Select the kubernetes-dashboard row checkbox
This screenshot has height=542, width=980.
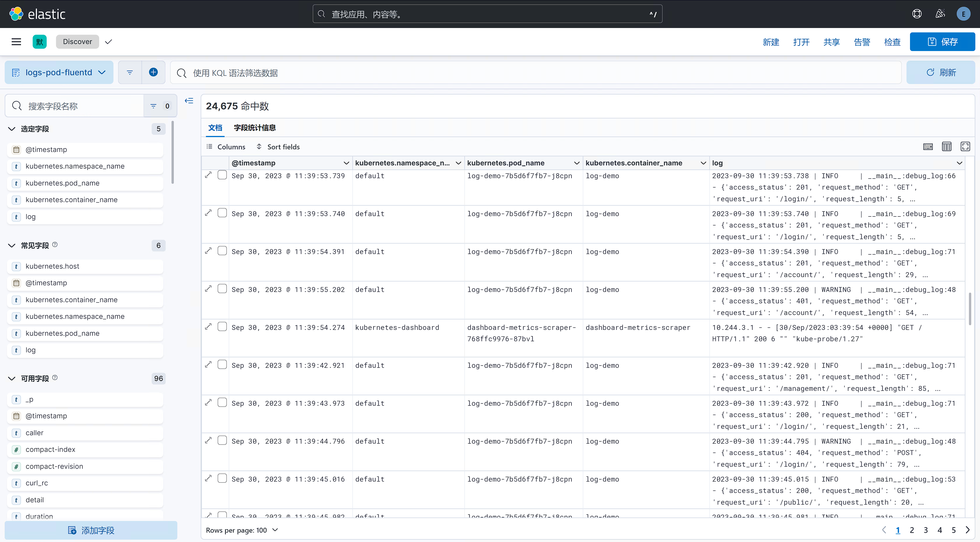click(x=222, y=326)
